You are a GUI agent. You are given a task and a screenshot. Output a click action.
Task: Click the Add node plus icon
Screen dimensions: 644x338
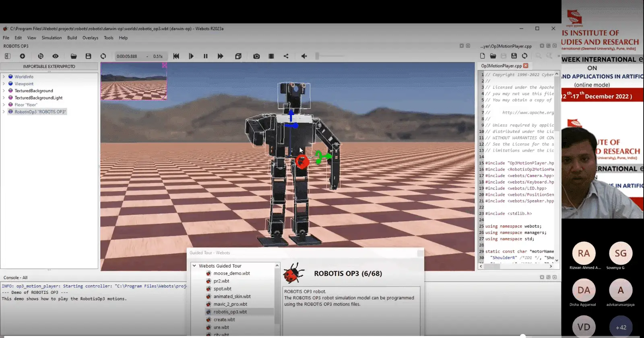click(x=23, y=56)
